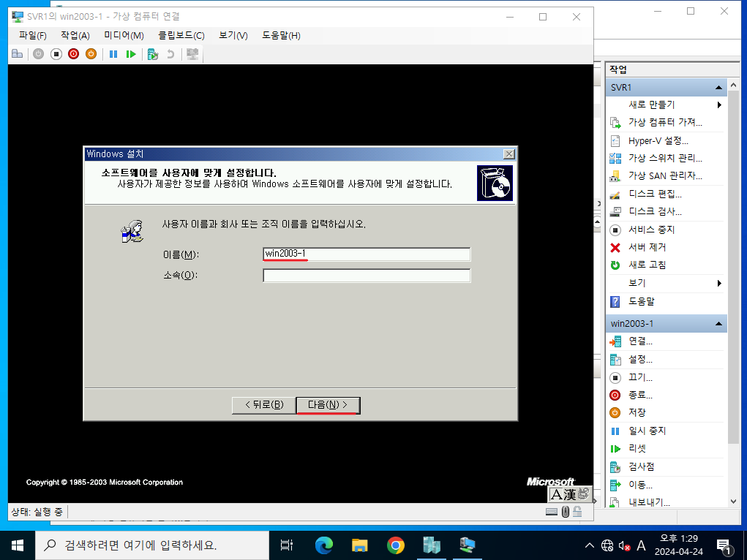This screenshot has height=560, width=747.
Task: Create a checkpoint from the toolbar icon
Action: click(153, 54)
